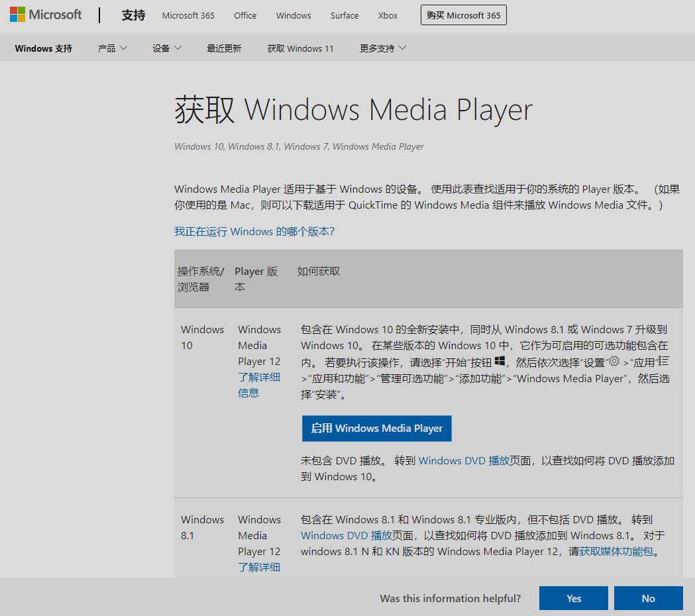The height and width of the screenshot is (616, 695).
Task: Open the 支持 support home link
Action: 133,15
